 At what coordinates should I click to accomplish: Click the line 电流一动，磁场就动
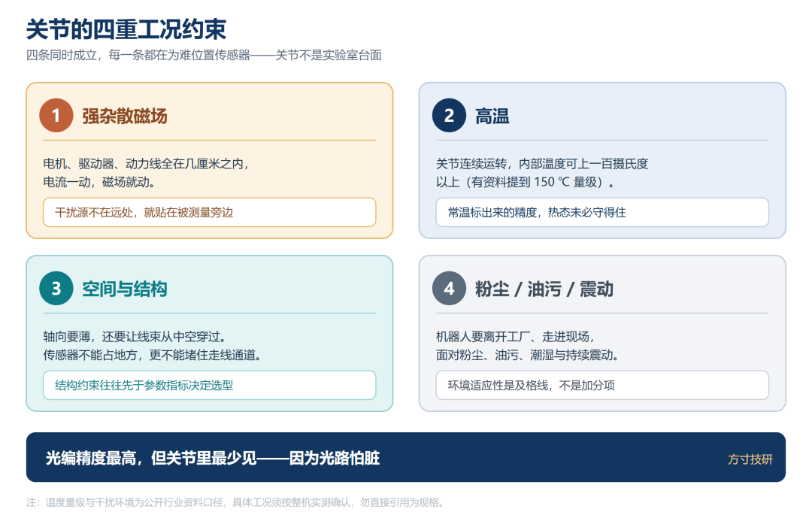(99, 182)
